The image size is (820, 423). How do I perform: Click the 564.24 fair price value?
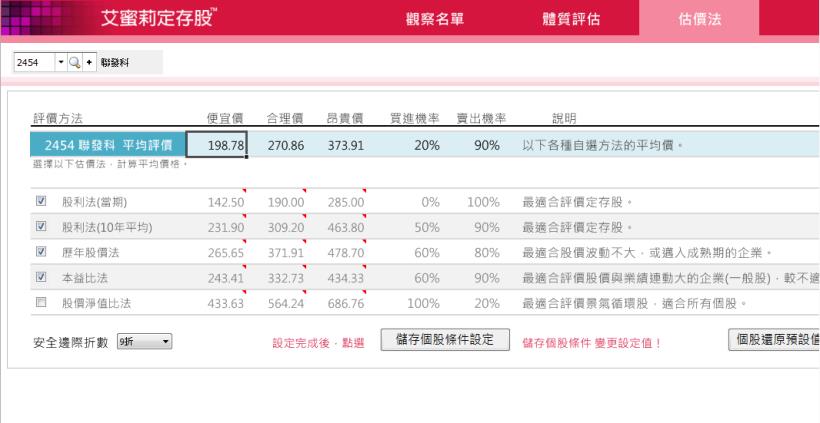click(x=286, y=303)
